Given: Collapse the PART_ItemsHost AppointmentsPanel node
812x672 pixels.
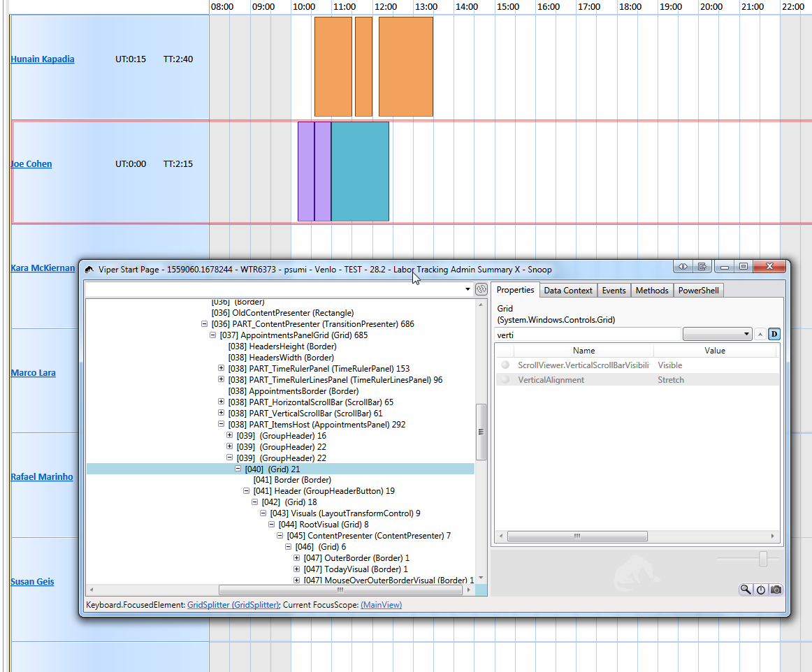Looking at the screenshot, I should 222,425.
